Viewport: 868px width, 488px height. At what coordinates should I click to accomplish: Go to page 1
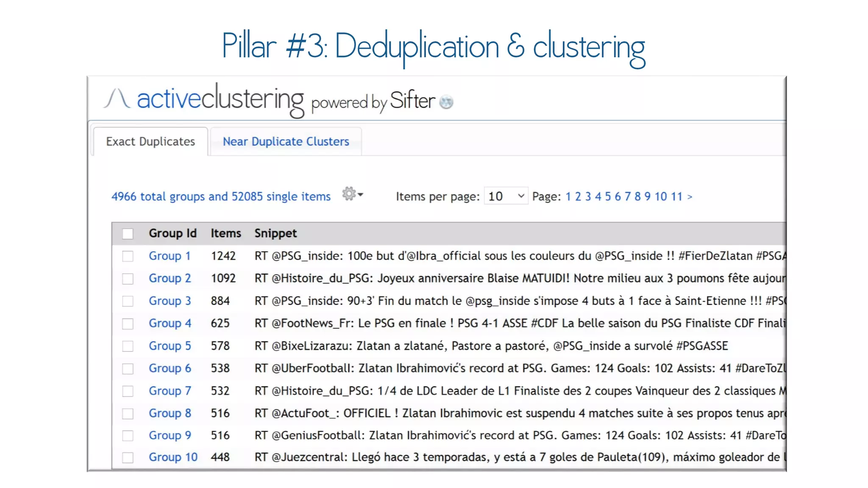click(x=568, y=197)
